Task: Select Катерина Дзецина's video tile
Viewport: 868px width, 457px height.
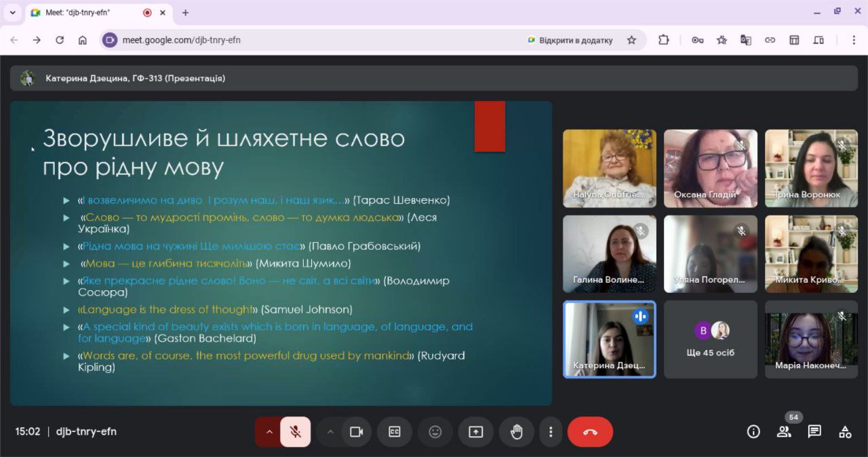Action: pyautogui.click(x=609, y=339)
